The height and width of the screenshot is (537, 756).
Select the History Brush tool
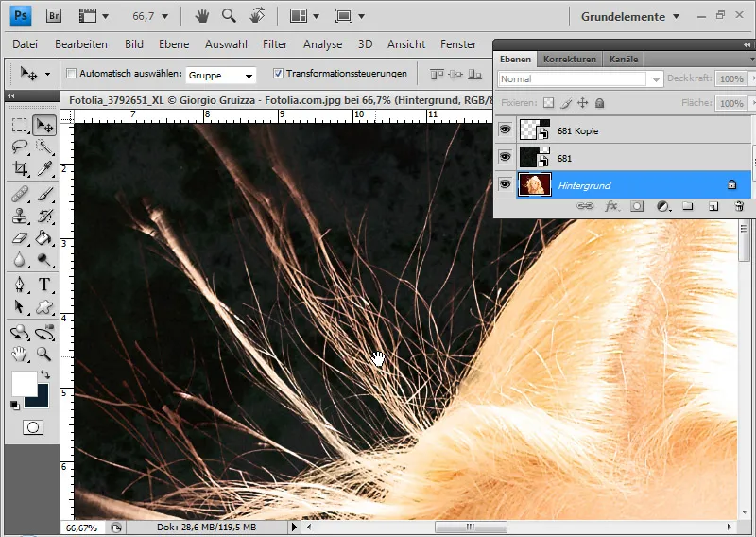click(44, 216)
